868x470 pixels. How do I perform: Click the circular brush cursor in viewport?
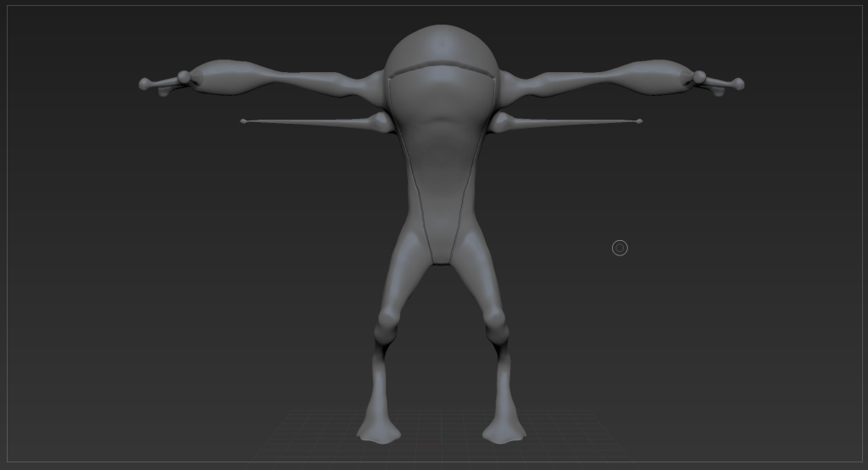[x=620, y=248]
